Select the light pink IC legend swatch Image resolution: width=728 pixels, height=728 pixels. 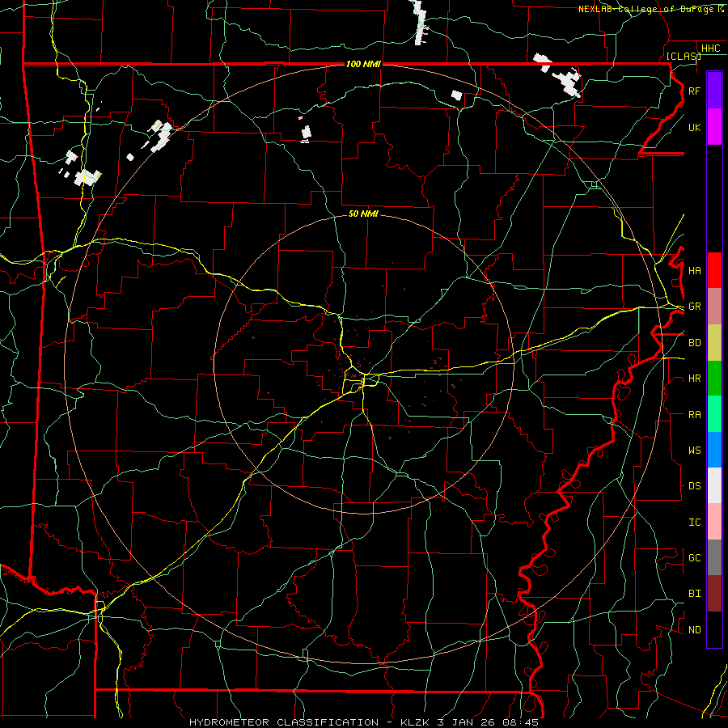pyautogui.click(x=714, y=522)
